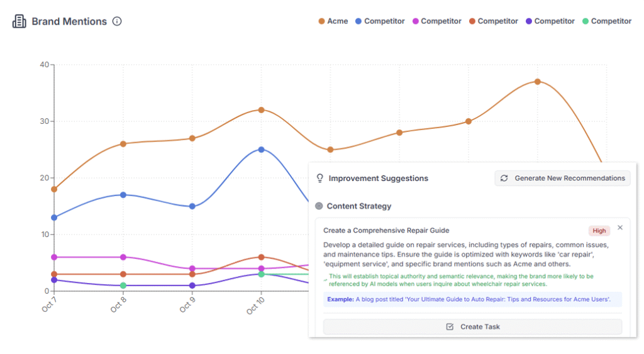
Task: Click the target icon beside Content Strategy
Action: click(319, 206)
